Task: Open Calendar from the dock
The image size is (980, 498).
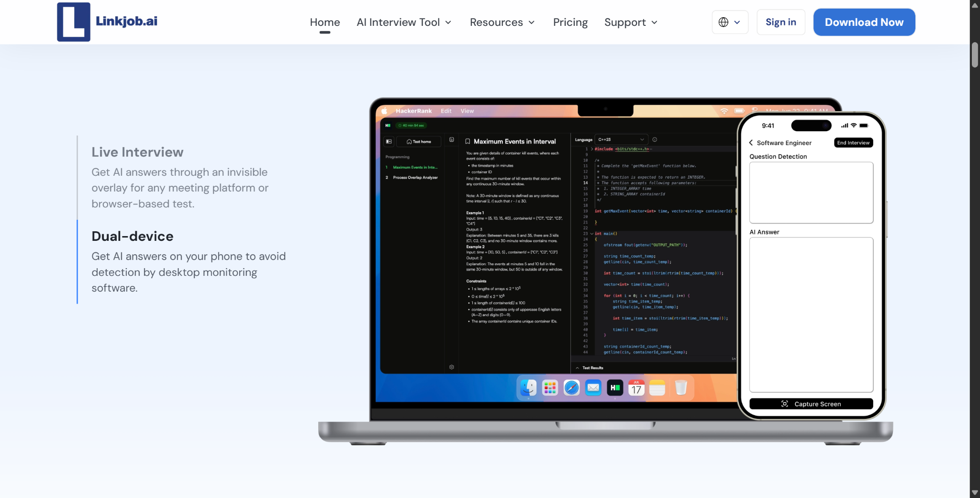Action: (636, 388)
